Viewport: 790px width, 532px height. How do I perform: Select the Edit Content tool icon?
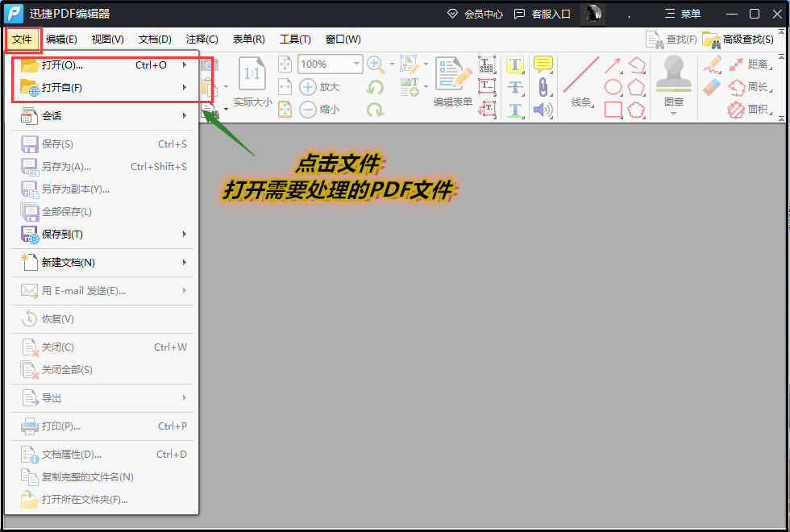[x=410, y=64]
